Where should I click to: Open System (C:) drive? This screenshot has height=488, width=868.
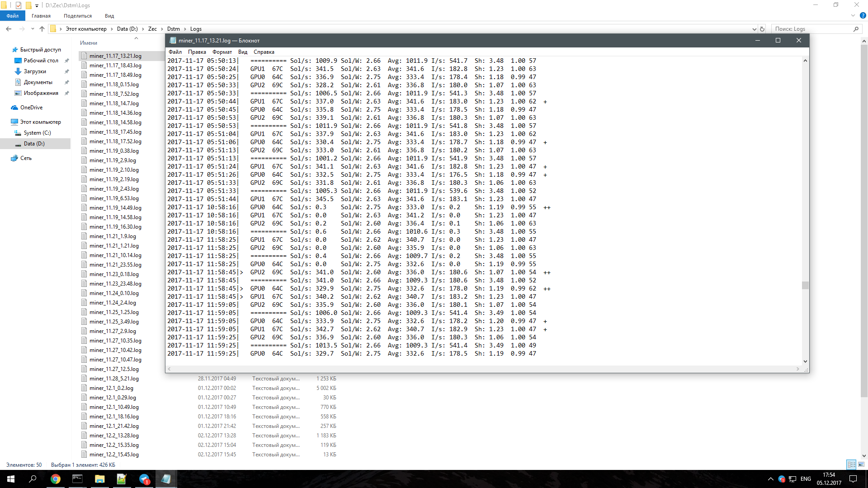(37, 133)
